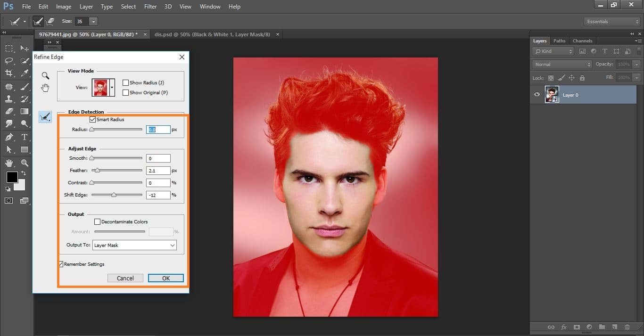Open the blend mode dropdown showing Normal
The height and width of the screenshot is (336, 644).
point(561,64)
